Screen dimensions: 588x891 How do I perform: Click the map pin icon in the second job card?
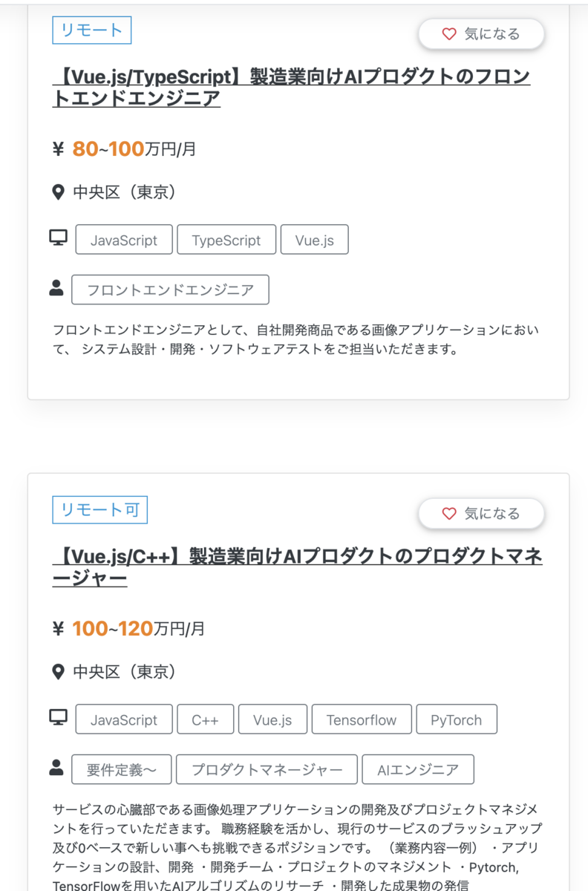[x=59, y=673]
